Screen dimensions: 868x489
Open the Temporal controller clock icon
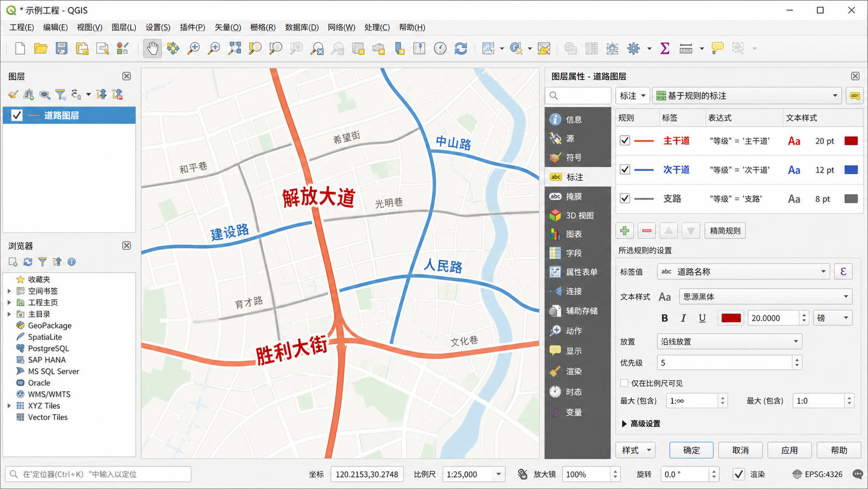pyautogui.click(x=440, y=48)
